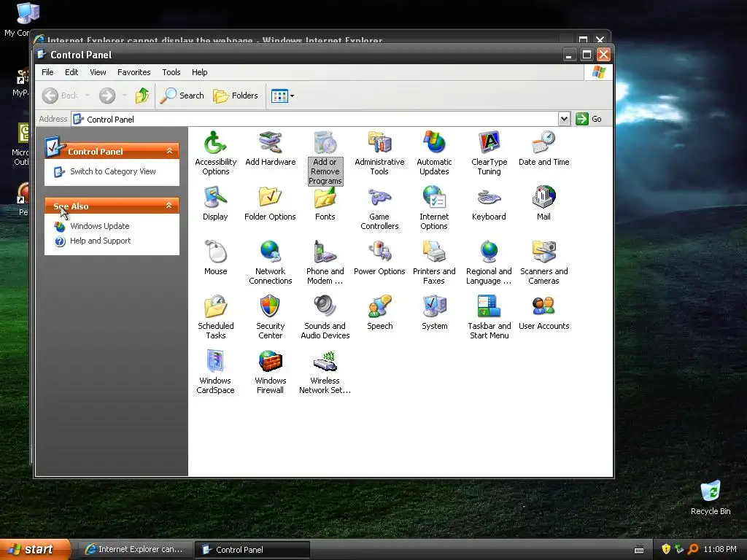Toggle the Folders pane button

coord(236,96)
